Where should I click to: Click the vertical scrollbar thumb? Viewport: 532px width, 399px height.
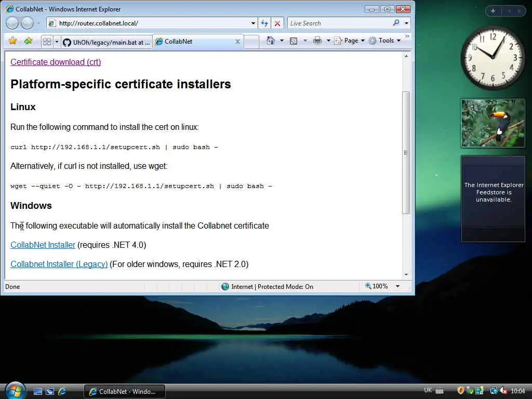click(406, 153)
